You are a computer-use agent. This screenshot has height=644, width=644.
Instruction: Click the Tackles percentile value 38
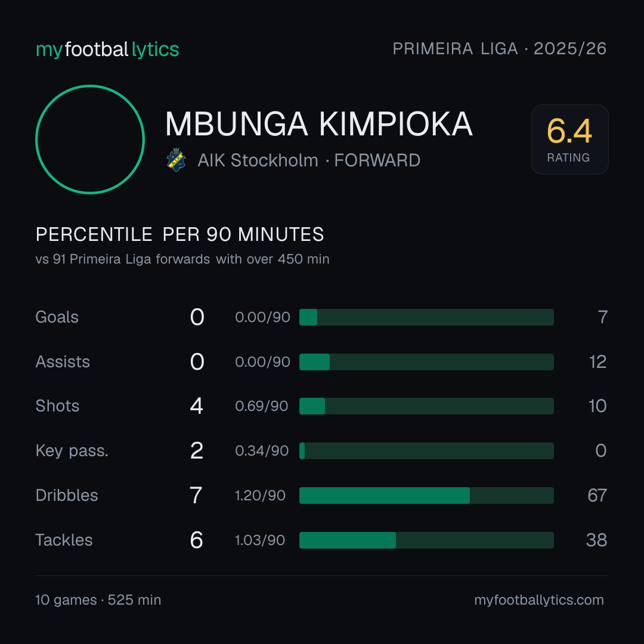pos(596,540)
